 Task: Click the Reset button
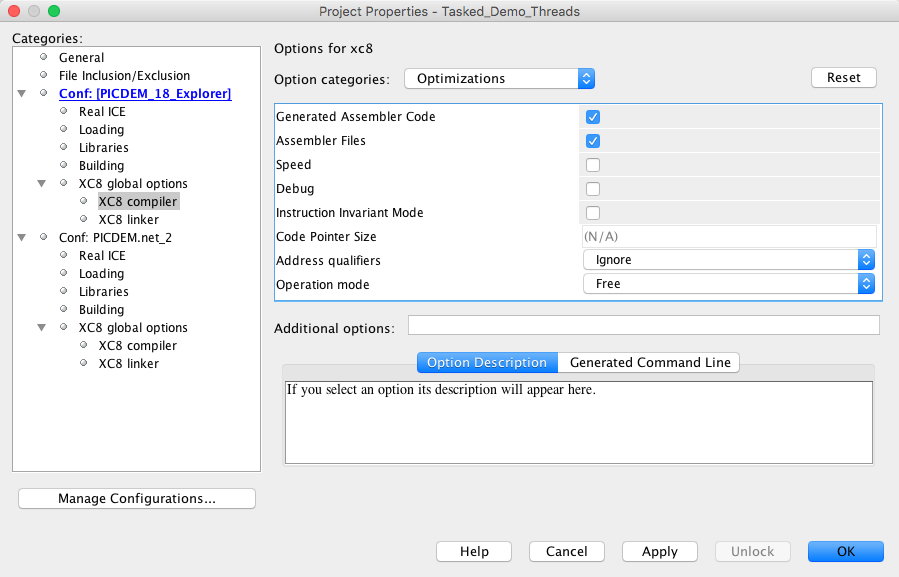[843, 78]
